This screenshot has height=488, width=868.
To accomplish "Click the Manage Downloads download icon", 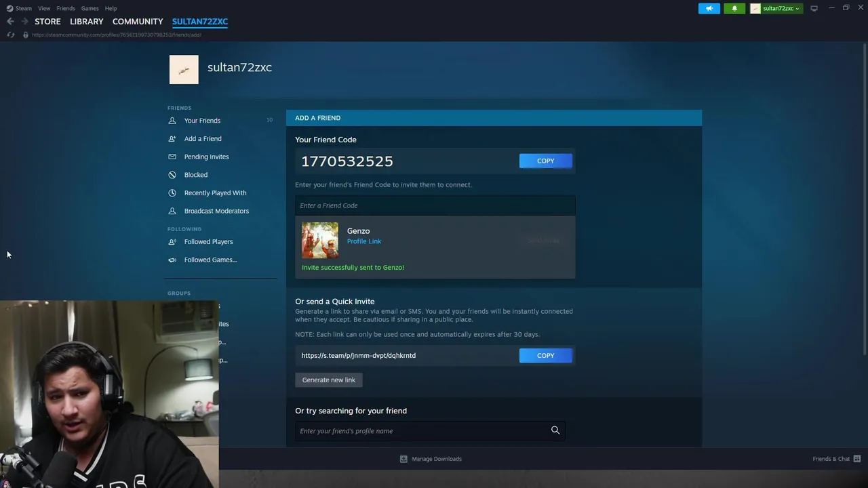I will tap(403, 459).
